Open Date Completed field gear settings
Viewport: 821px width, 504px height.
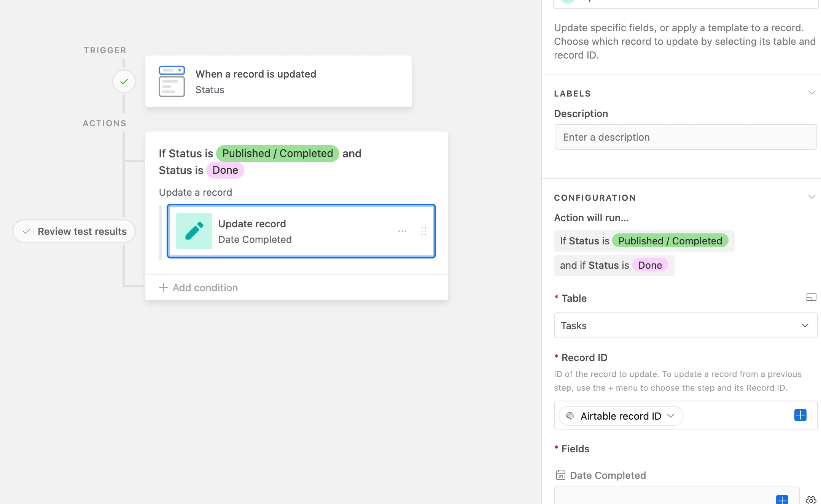click(811, 499)
